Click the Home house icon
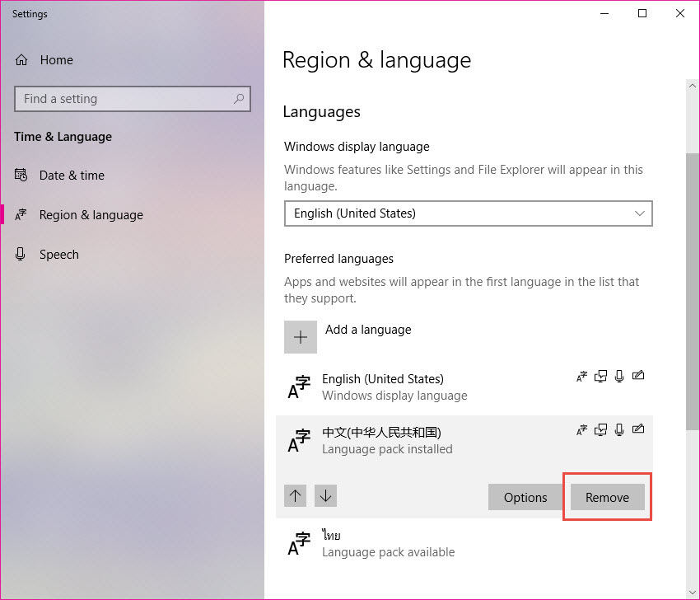700x600 pixels. (21, 60)
